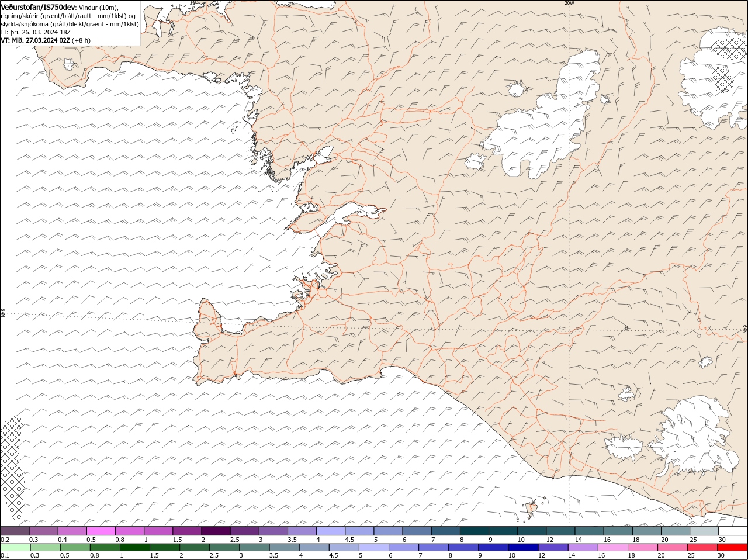Select the red 25–30 lower scale swatch
The image size is (748, 560).
click(702, 547)
